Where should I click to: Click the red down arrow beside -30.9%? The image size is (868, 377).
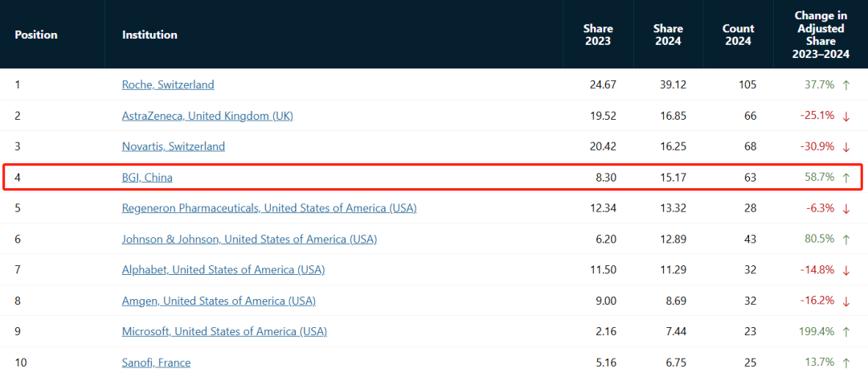[x=845, y=147]
